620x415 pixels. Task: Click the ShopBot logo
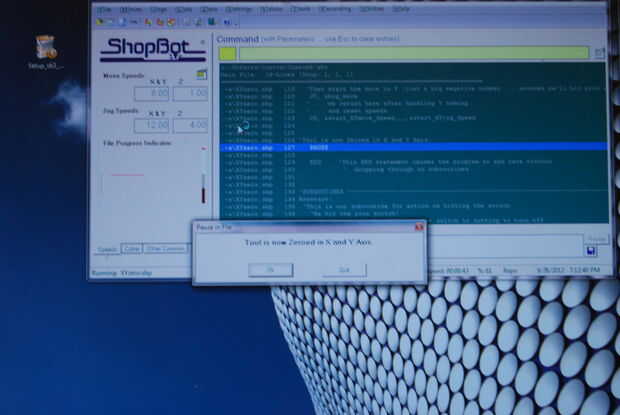(x=153, y=49)
